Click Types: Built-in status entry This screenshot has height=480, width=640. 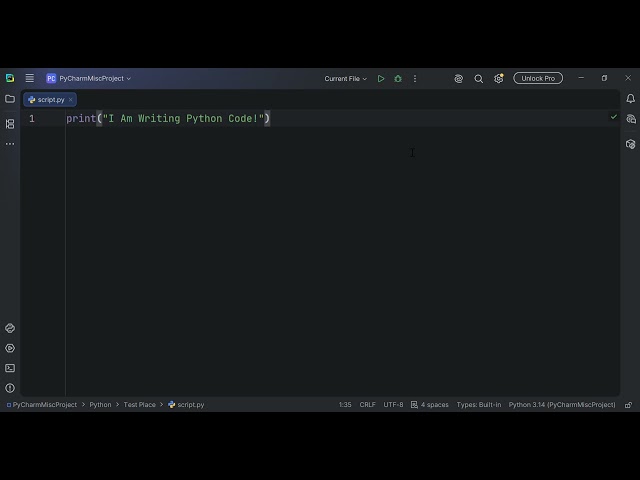coord(479,404)
